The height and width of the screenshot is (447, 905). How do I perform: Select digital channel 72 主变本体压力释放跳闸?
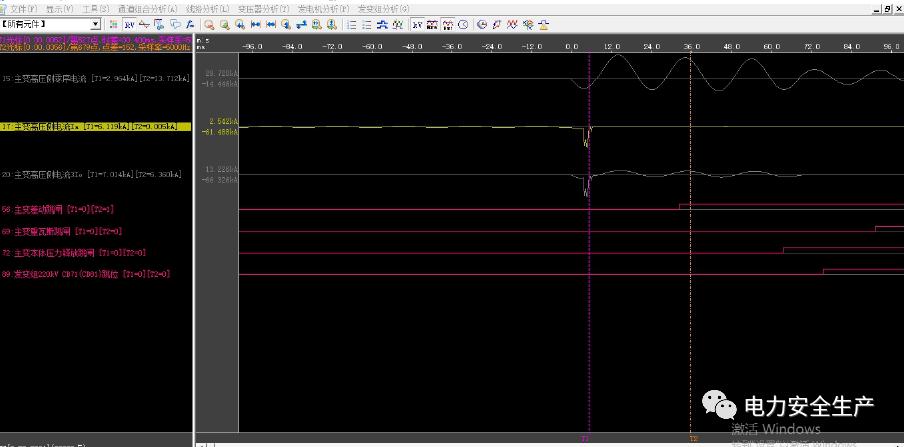(x=74, y=253)
